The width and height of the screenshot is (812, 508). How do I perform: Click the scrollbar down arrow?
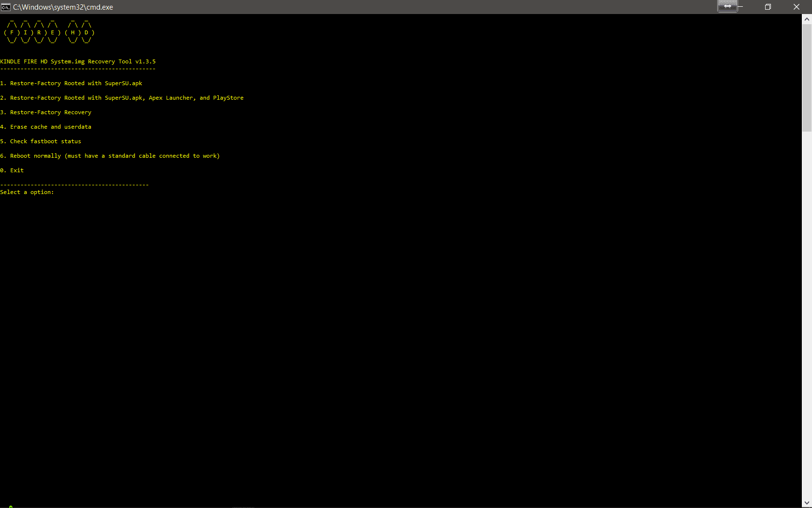tap(807, 503)
